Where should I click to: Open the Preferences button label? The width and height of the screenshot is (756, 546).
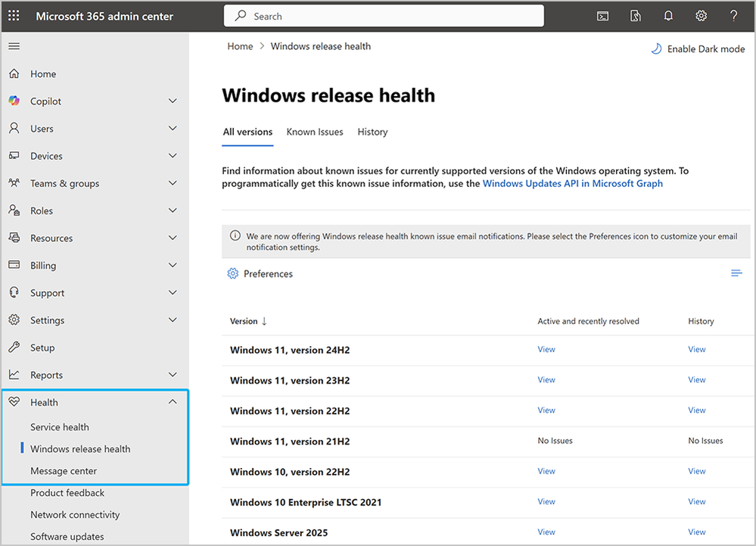point(268,273)
